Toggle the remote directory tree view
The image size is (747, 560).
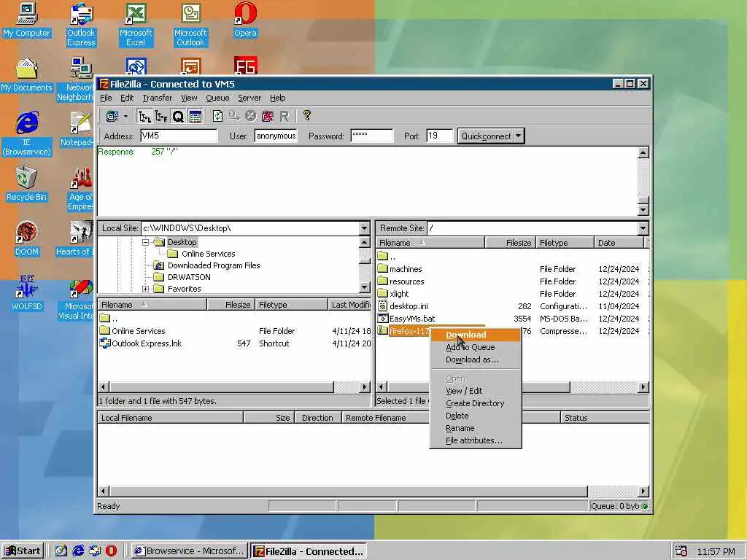[x=161, y=116]
